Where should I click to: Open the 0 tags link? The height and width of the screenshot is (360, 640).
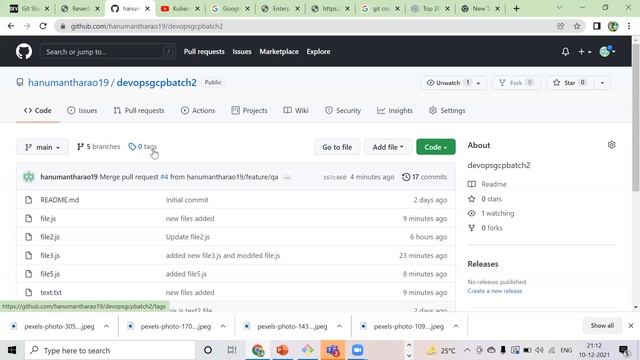coord(142,147)
